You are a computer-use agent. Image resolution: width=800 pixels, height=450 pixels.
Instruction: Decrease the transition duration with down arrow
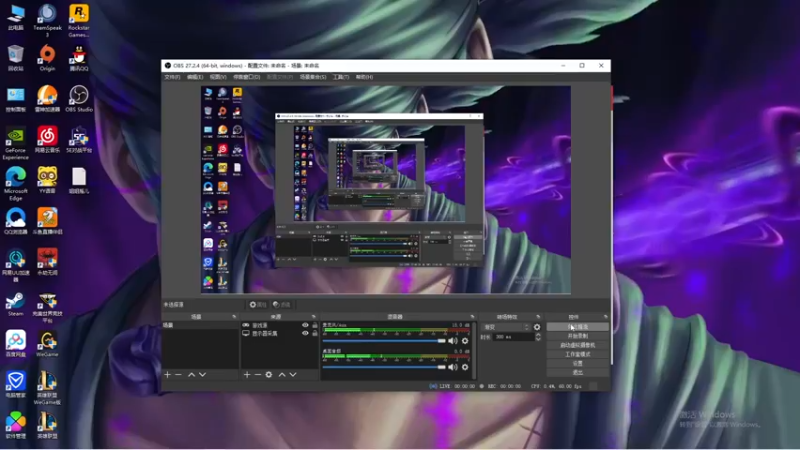click(538, 339)
